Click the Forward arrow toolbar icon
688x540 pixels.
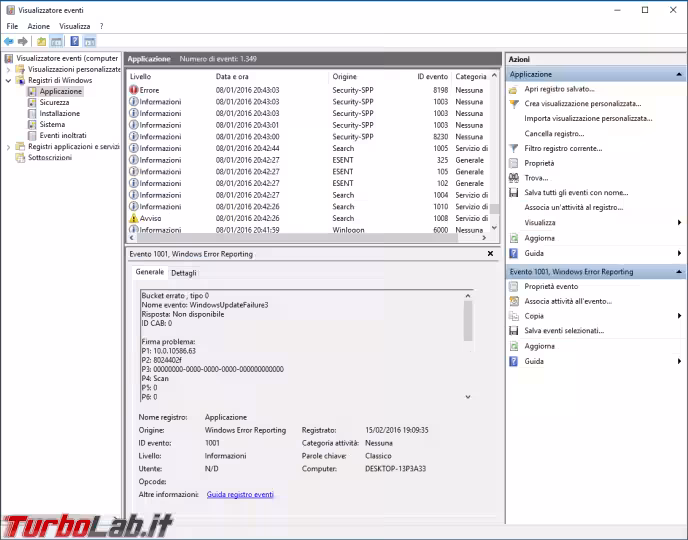point(22,42)
